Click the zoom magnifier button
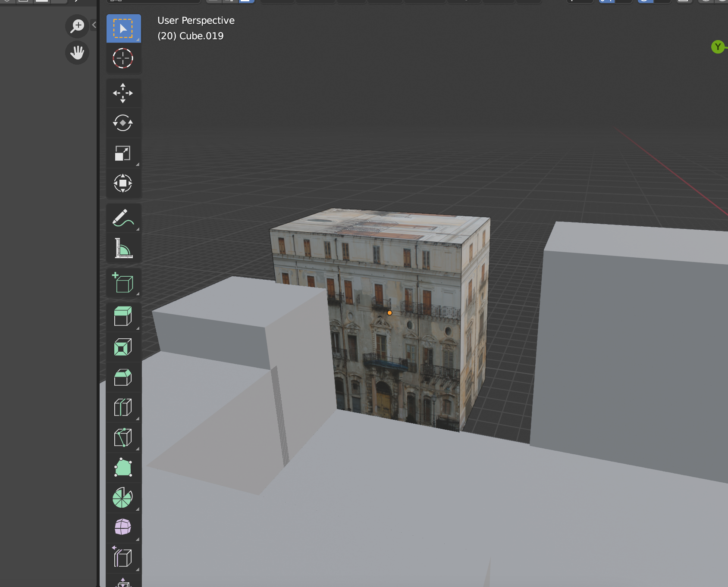The width and height of the screenshot is (728, 587). 77,26
